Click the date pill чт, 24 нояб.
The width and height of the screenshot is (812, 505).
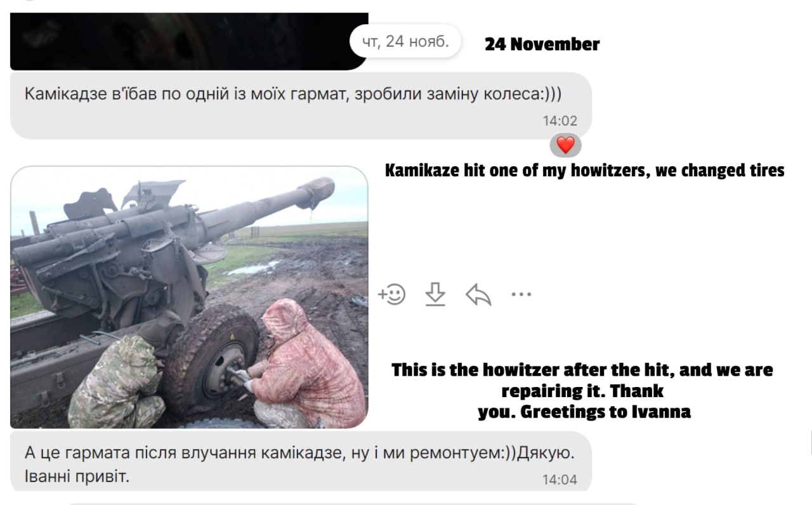pyautogui.click(x=405, y=41)
